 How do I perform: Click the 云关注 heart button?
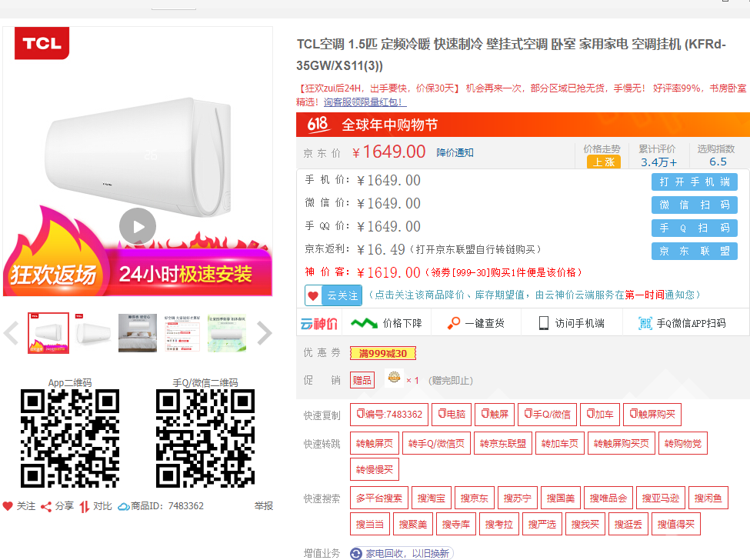[x=333, y=295]
